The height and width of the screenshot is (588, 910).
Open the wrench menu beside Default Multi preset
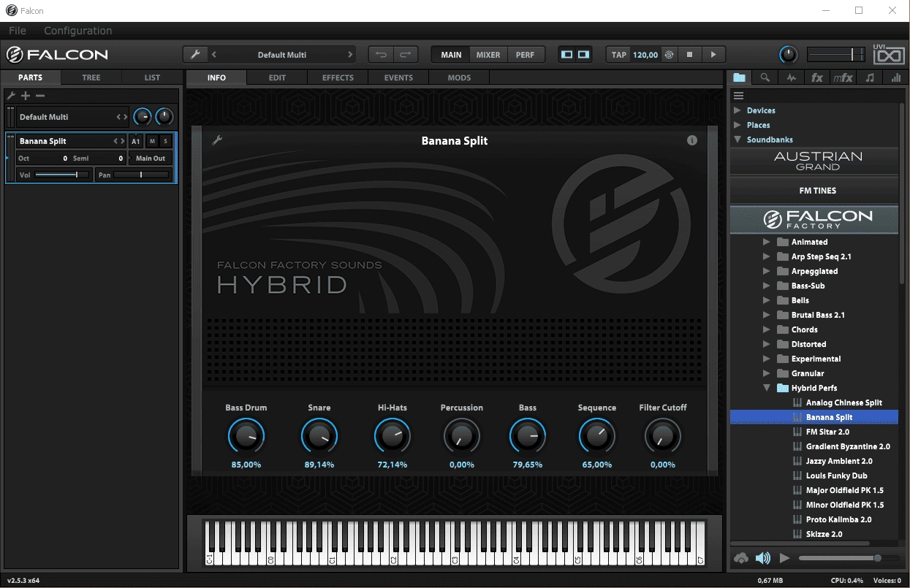point(194,55)
